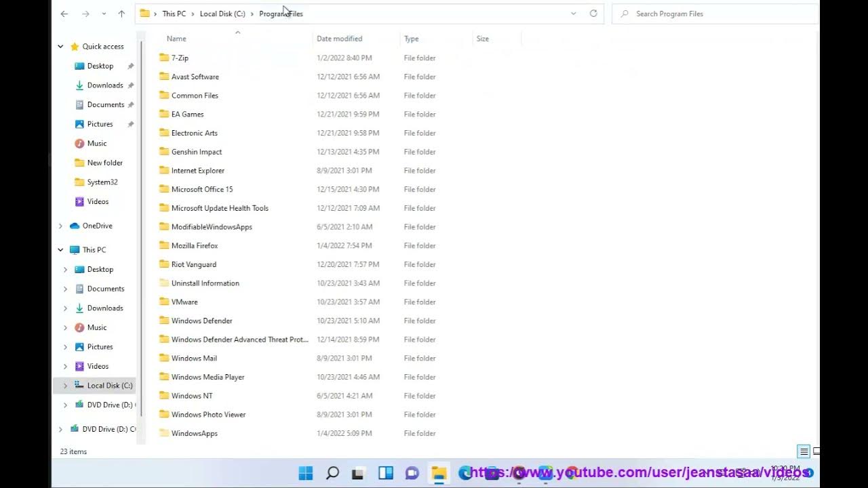Viewport: 868px width, 488px height.
Task: Select the VMware folder icon
Action: [163, 302]
